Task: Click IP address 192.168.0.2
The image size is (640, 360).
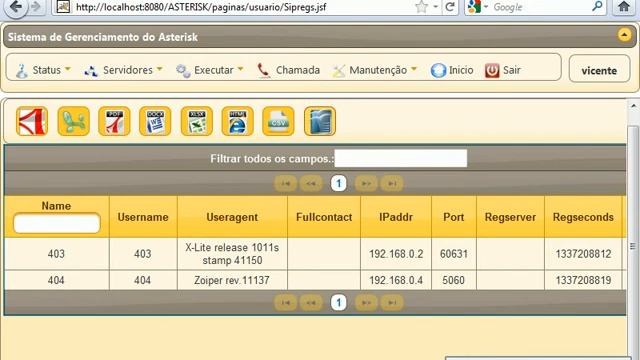Action: [396, 254]
